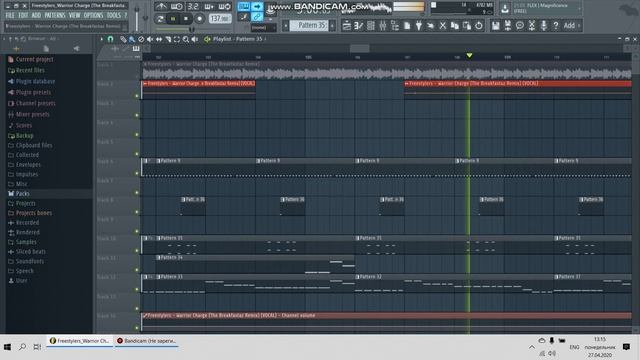
Task: Toggle loop recording button in the top panel
Action: coord(224,7)
